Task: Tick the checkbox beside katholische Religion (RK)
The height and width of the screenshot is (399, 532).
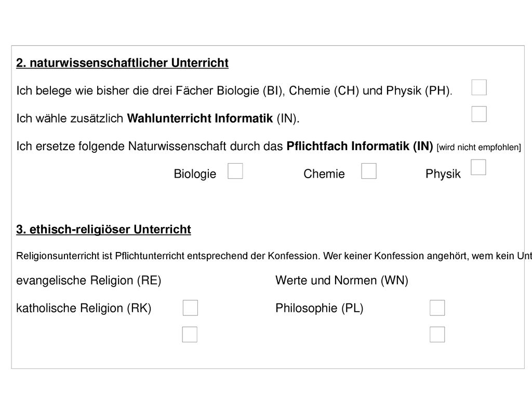Action: [x=190, y=308]
